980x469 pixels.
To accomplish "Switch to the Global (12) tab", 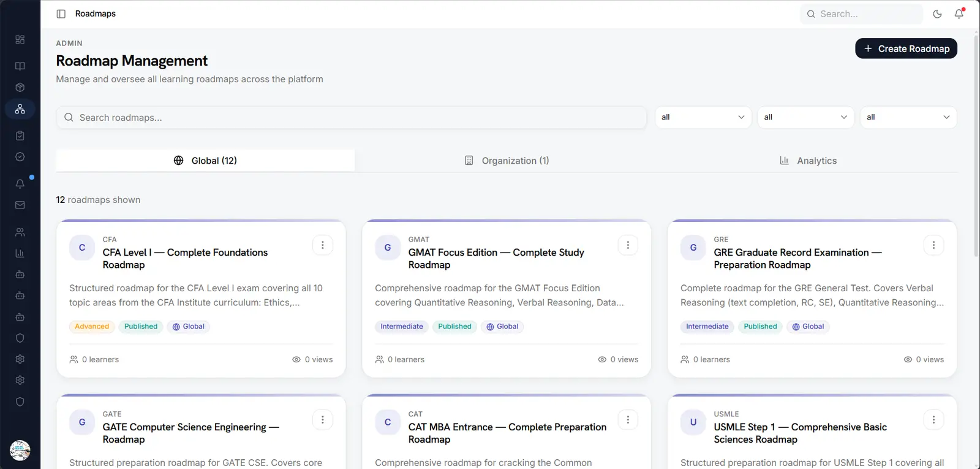I will (x=205, y=161).
